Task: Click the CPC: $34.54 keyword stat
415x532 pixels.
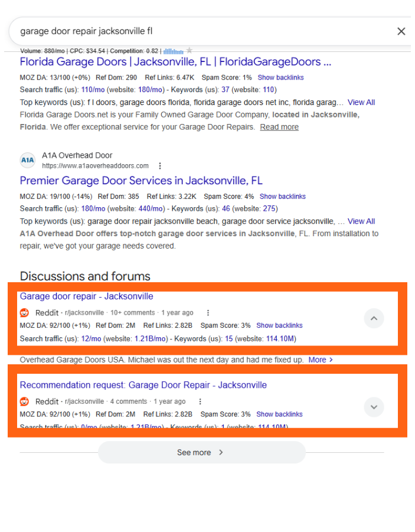Action: click(x=87, y=51)
